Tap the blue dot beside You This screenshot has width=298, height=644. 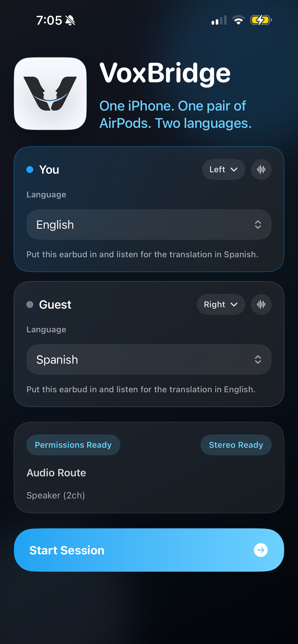tap(30, 169)
